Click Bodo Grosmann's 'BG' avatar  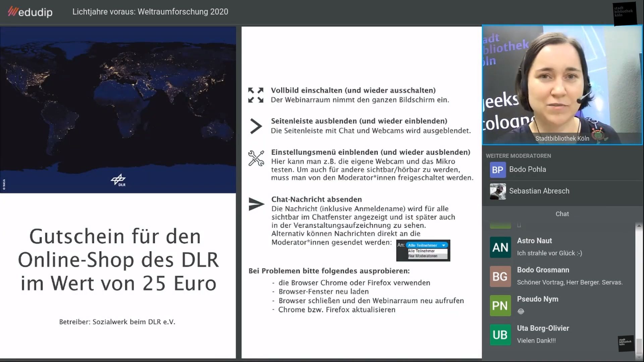coord(500,277)
